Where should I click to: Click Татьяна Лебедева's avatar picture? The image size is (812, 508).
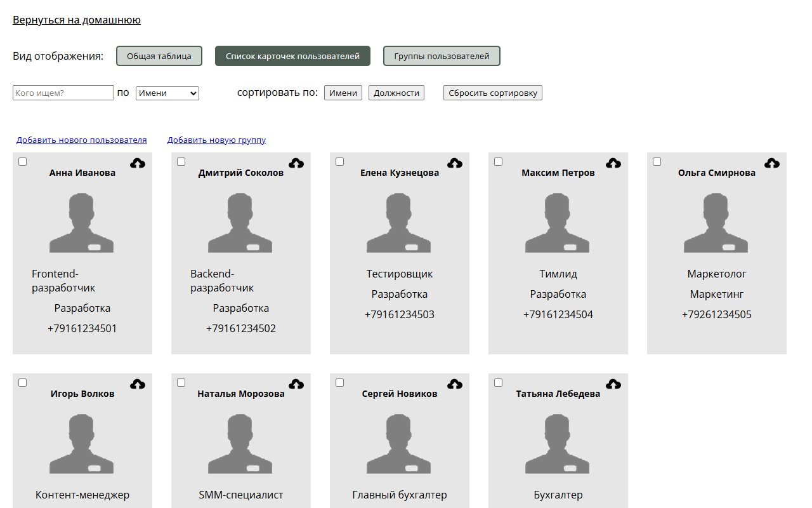coord(558,444)
